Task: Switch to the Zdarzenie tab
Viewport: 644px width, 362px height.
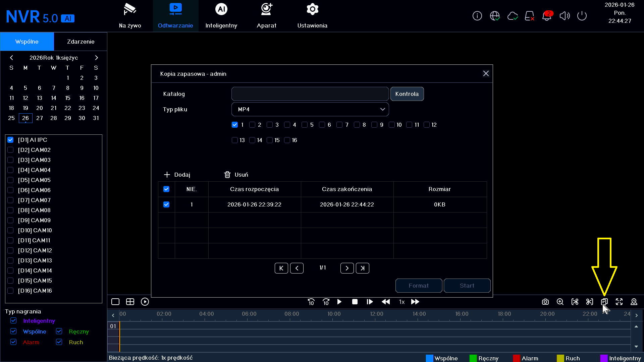Action: coord(80,42)
